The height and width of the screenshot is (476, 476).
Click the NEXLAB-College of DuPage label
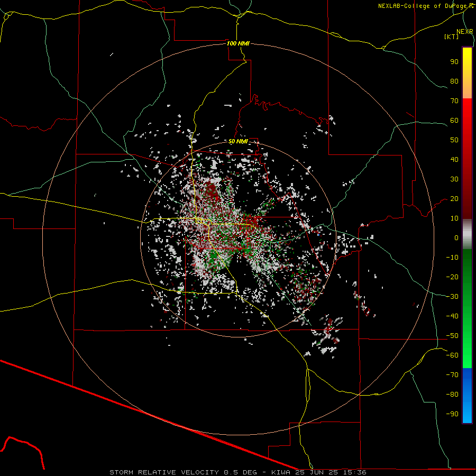[426, 6]
